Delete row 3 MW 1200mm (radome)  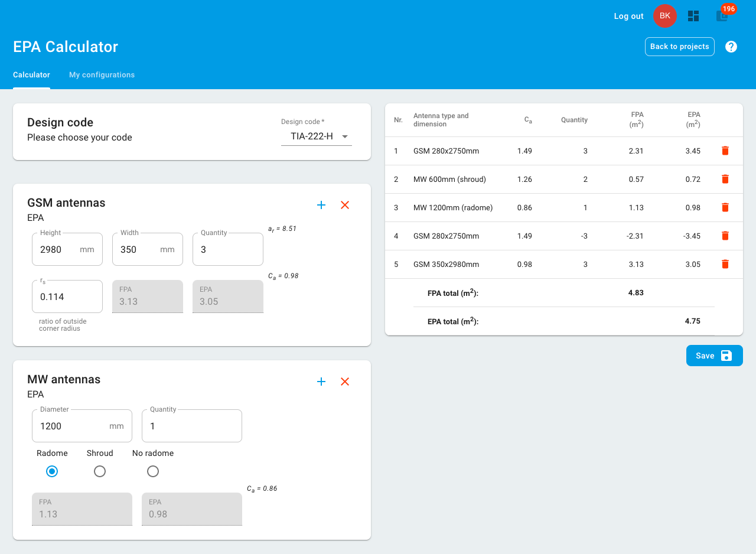click(x=725, y=207)
